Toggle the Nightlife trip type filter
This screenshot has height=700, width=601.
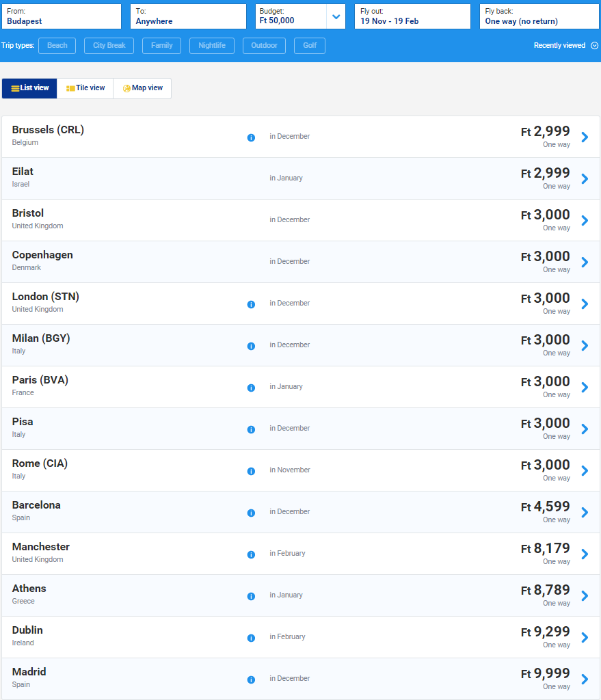(212, 46)
